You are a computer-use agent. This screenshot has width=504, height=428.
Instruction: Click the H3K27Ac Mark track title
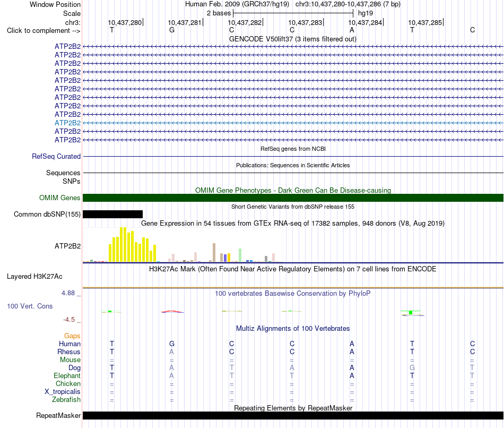pos(293,269)
